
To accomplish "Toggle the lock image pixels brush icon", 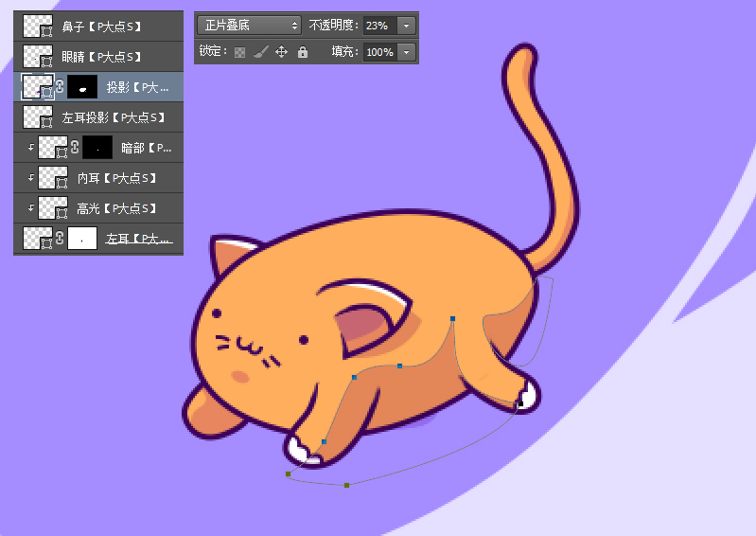I will (x=261, y=52).
